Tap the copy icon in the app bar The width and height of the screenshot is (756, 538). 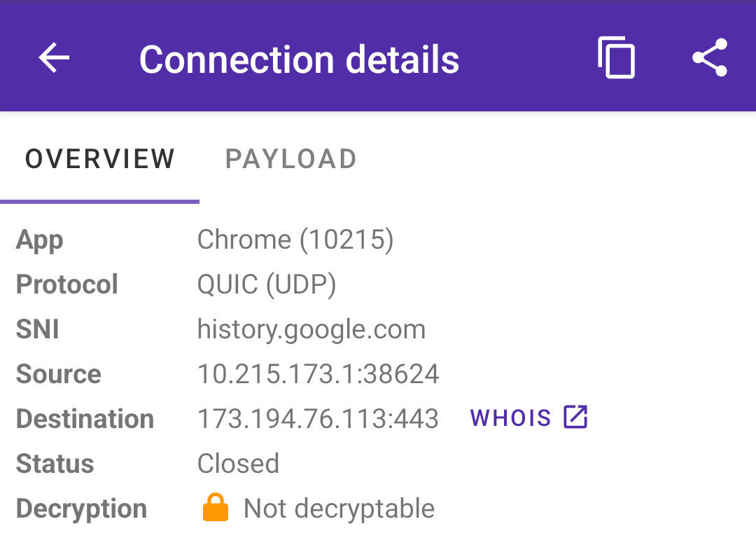[616, 58]
